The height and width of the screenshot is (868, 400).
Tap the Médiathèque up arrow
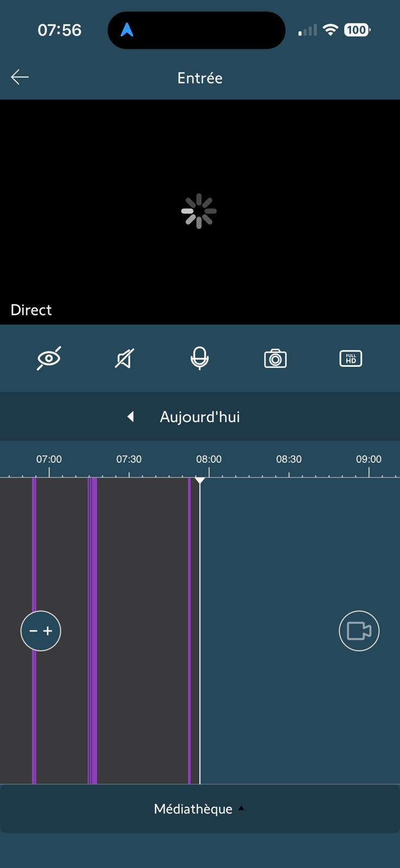241,808
